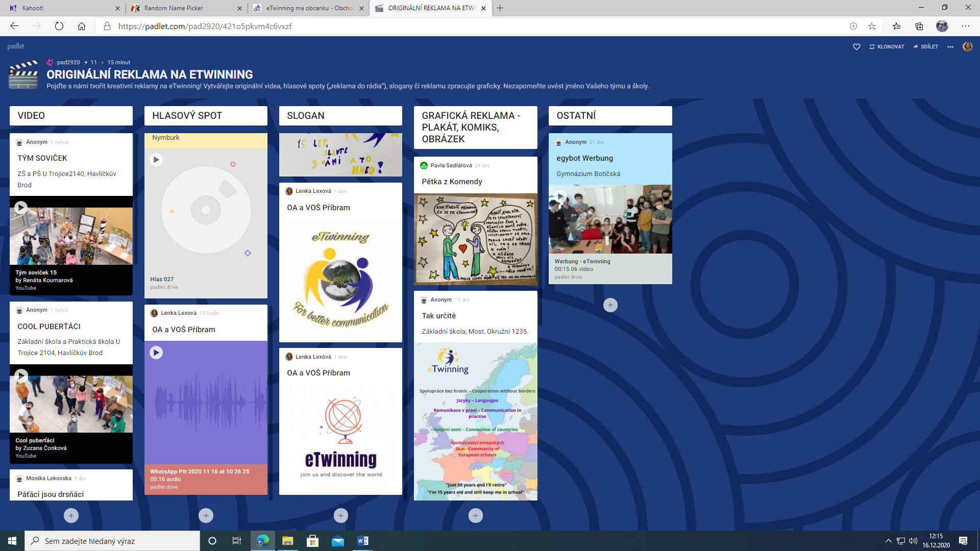Screen dimensions: 980x551
Task: Click Monika Lekovska author name
Action: click(48, 478)
